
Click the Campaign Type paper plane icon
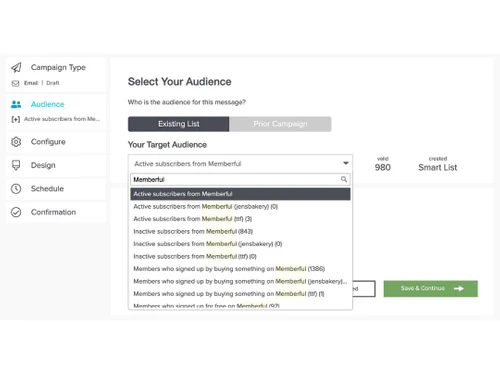tap(16, 68)
